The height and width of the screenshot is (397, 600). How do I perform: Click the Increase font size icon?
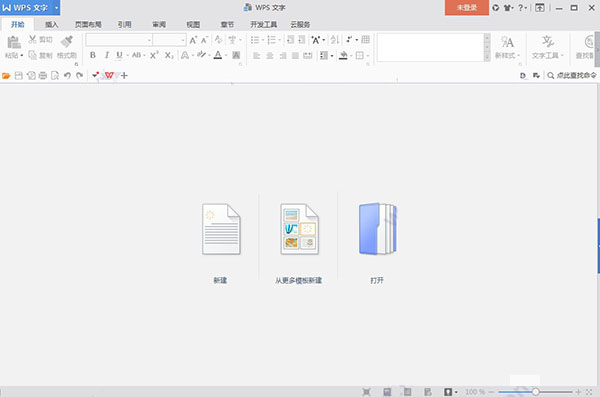(193, 40)
